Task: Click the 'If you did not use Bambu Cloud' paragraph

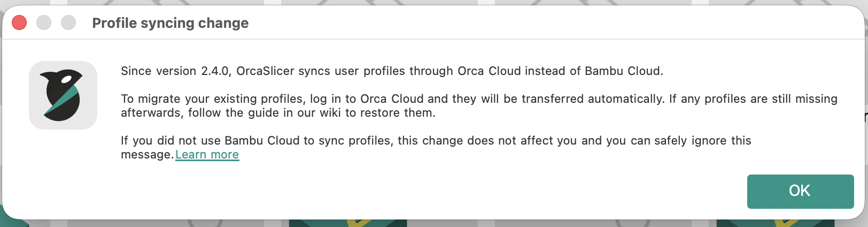Action: click(x=436, y=147)
